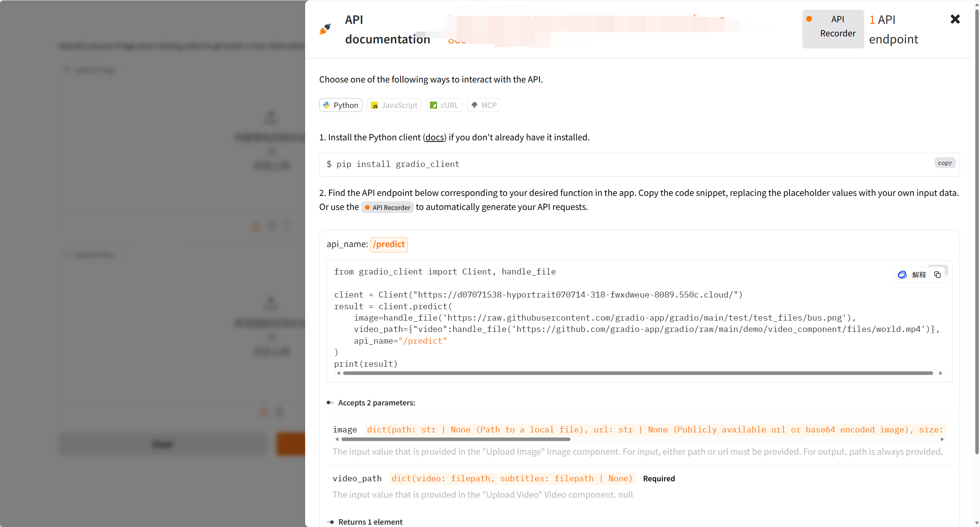Switch to the JavaScript tab
Image resolution: width=980 pixels, height=527 pixels.
click(x=394, y=105)
